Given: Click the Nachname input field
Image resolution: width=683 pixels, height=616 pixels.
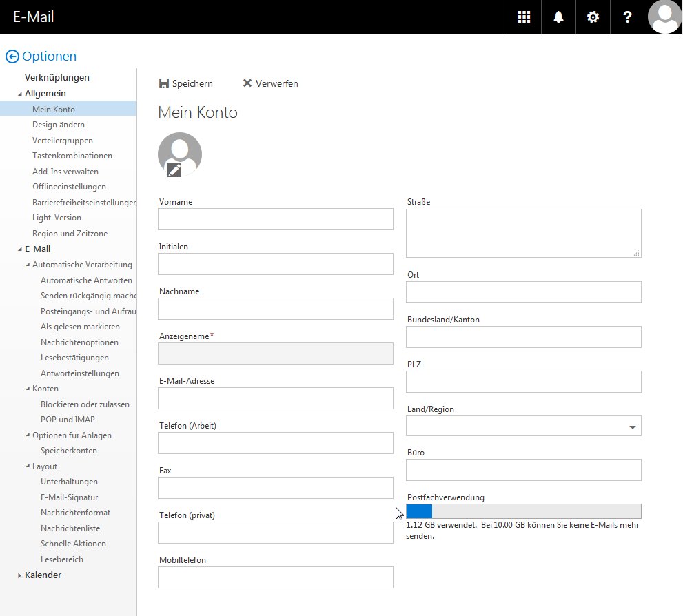Looking at the screenshot, I should (275, 309).
